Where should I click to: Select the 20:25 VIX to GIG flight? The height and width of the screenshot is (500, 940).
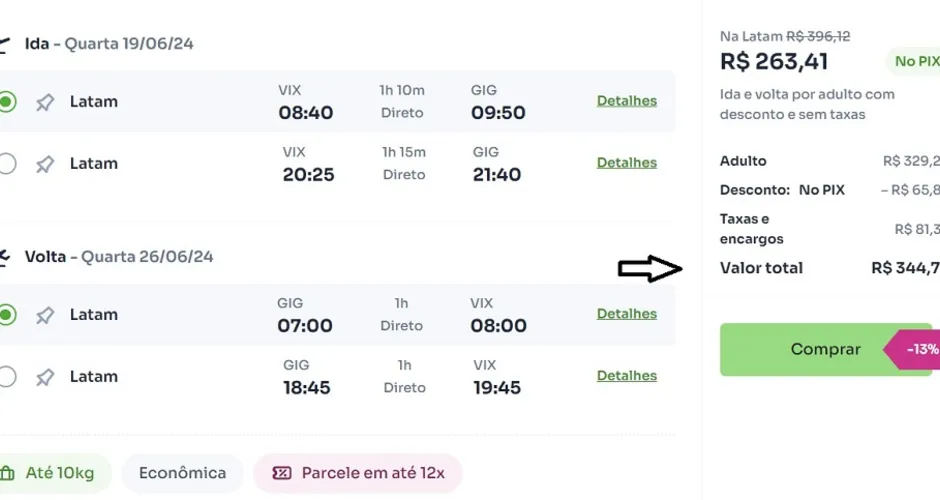(7, 163)
